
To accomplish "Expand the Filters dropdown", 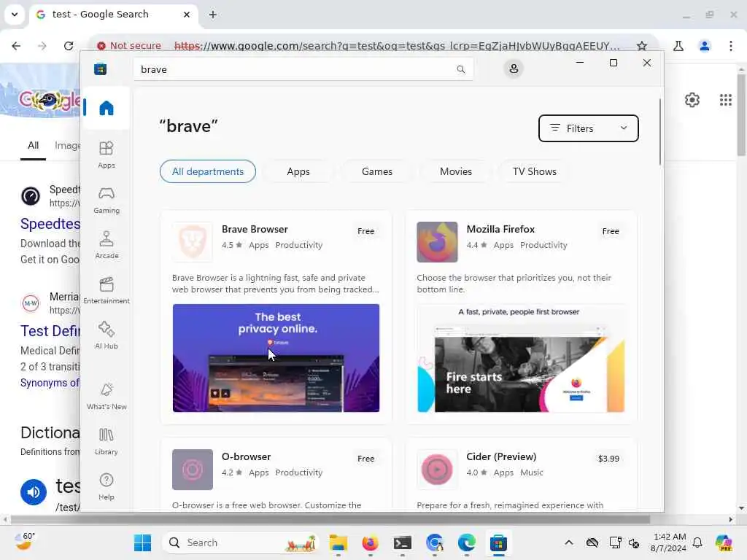I will pos(589,128).
